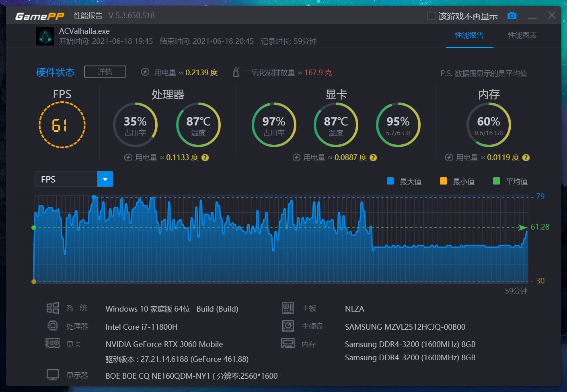
Task: Click the graphics card icon in hardware list
Action: pos(53,343)
